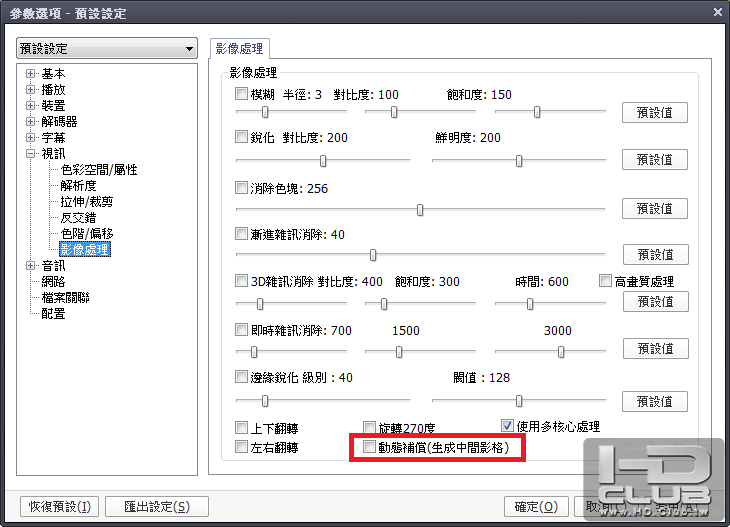The width and height of the screenshot is (730, 527).
Task: Click the 3D雜訊消除 時間 slider handle
Action: [530, 304]
